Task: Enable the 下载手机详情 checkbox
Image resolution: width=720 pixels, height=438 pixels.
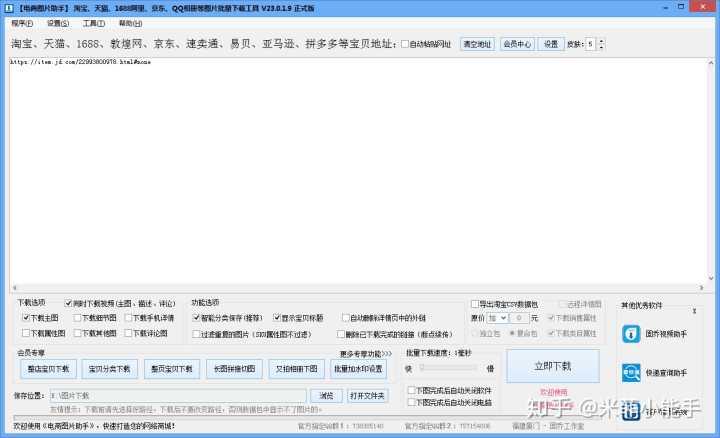Action: pos(128,318)
